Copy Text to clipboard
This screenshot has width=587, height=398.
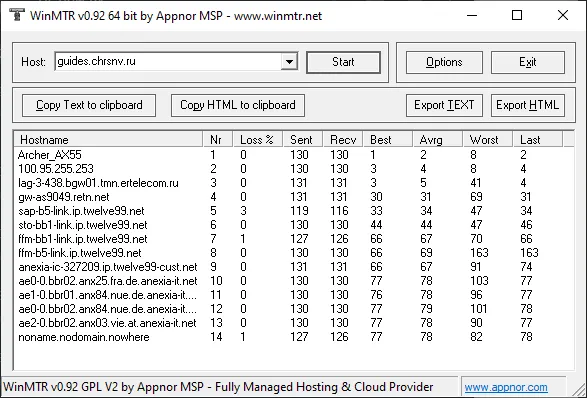(89, 105)
